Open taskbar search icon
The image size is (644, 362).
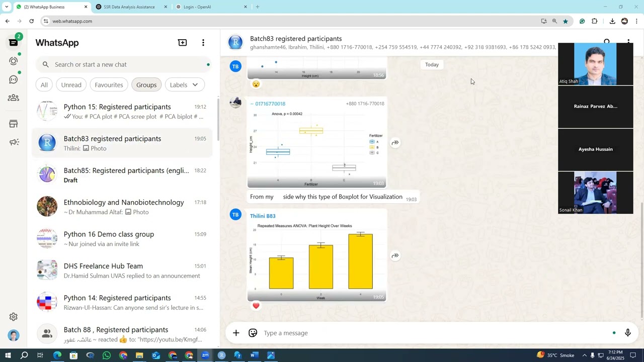(x=24, y=355)
